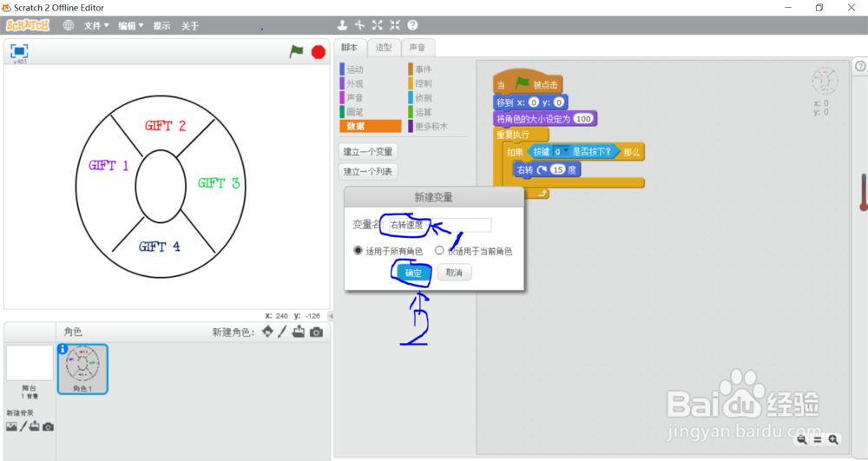Click the x value in 移到 block
This screenshot has height=461, width=868.
(x=534, y=102)
